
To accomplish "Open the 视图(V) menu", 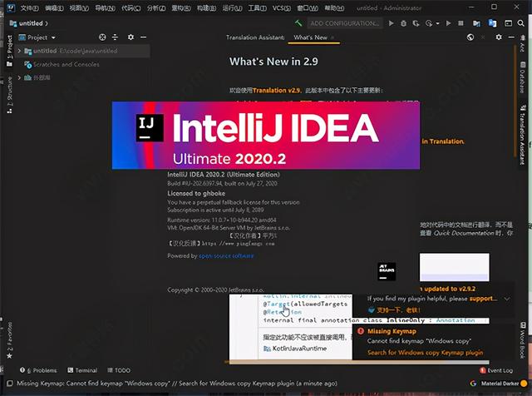I will coord(79,7).
